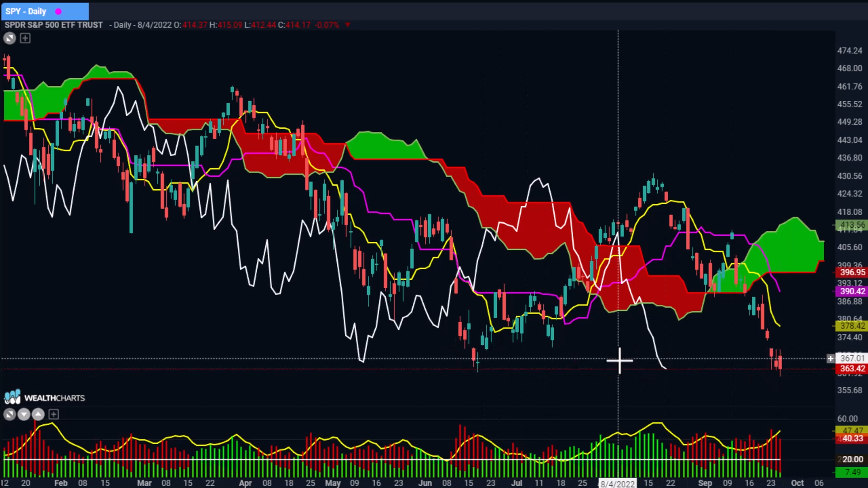Click the green 413.56 price label
Viewport: 868px width, 488px height.
tap(852, 225)
